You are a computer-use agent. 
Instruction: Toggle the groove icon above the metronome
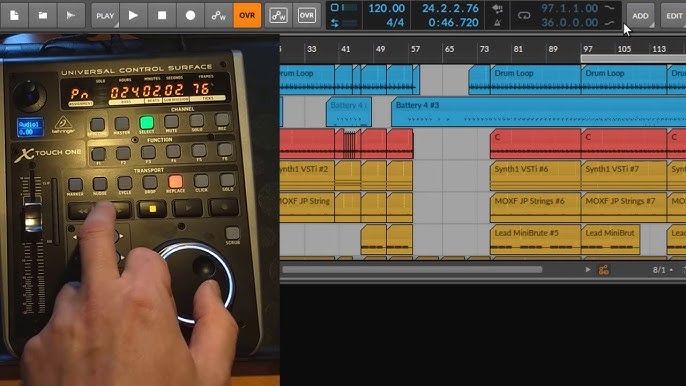497,8
